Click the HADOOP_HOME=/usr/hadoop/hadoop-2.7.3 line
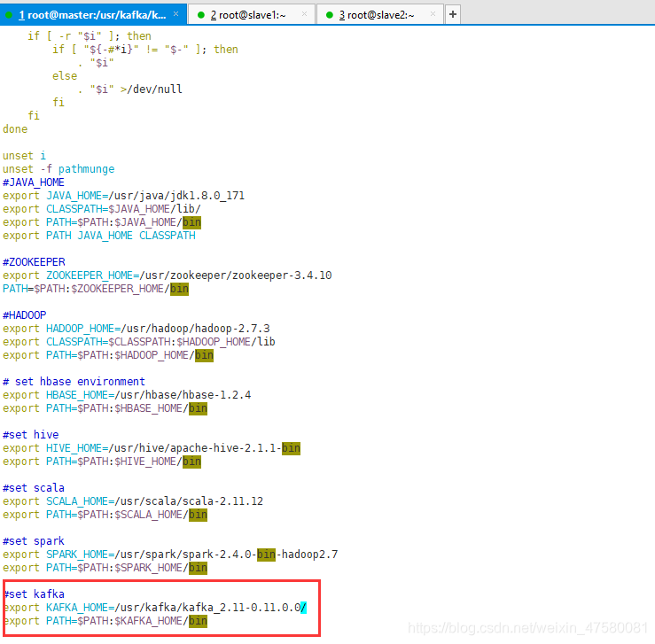Viewport: 655px width, 644px height. pyautogui.click(x=136, y=329)
